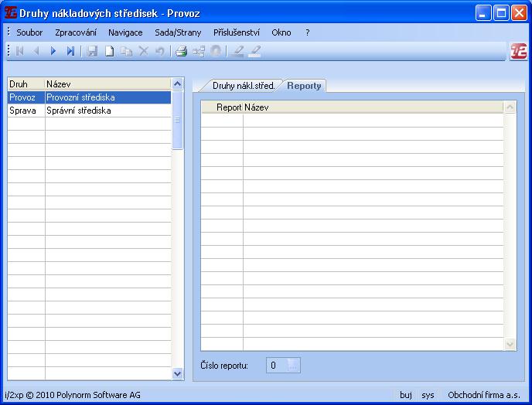
Task: Click the Polynorm Software AG copyright text
Action: click(x=72, y=395)
